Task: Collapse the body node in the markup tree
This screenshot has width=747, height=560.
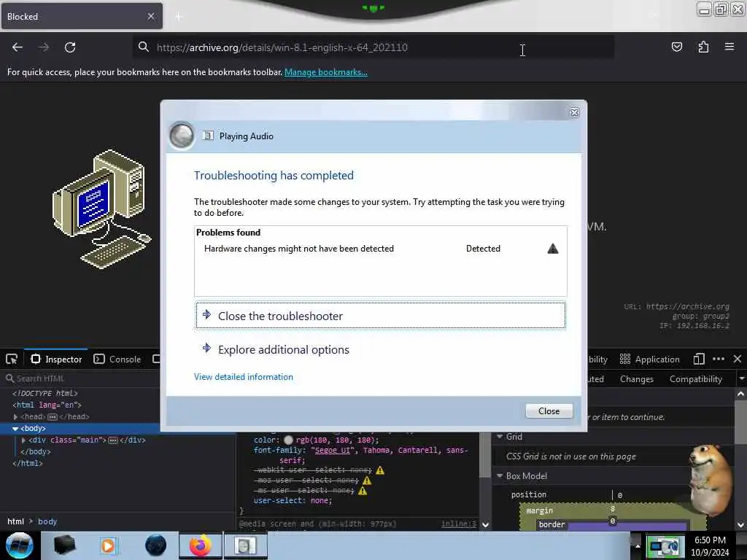Action: click(x=15, y=429)
